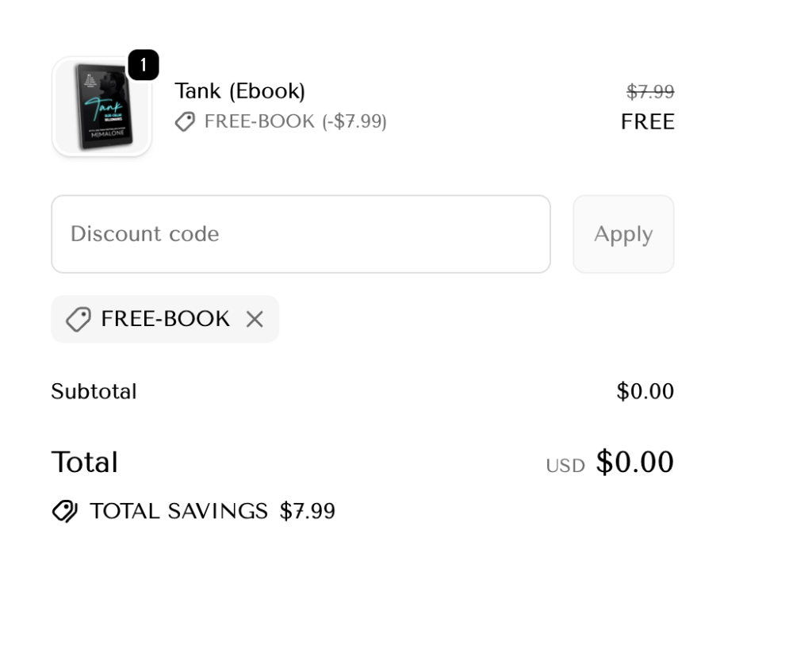Click the Subtotal $0.00 amount
This screenshot has width=812, height=649.
645,391
